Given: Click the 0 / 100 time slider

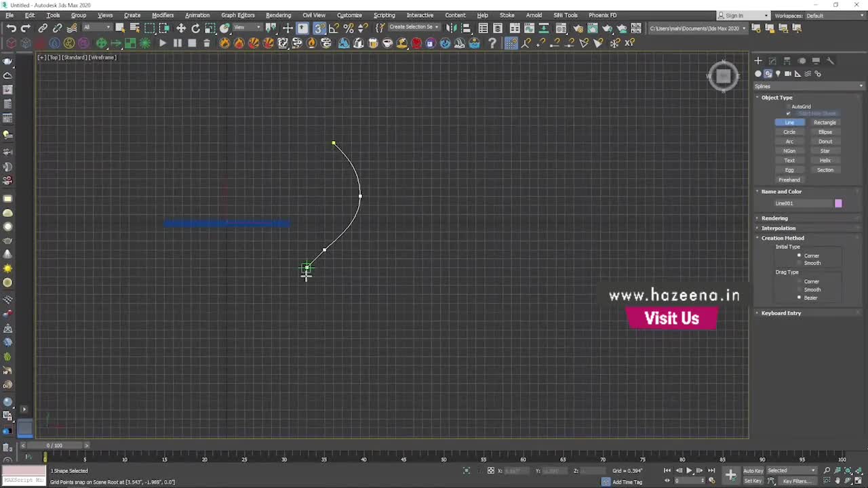Looking at the screenshot, I should (54, 445).
